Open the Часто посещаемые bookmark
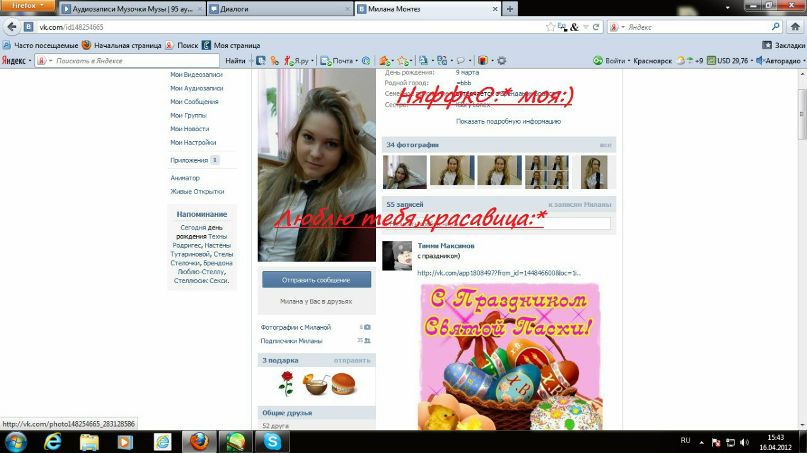The height and width of the screenshot is (453, 807). tap(41, 45)
